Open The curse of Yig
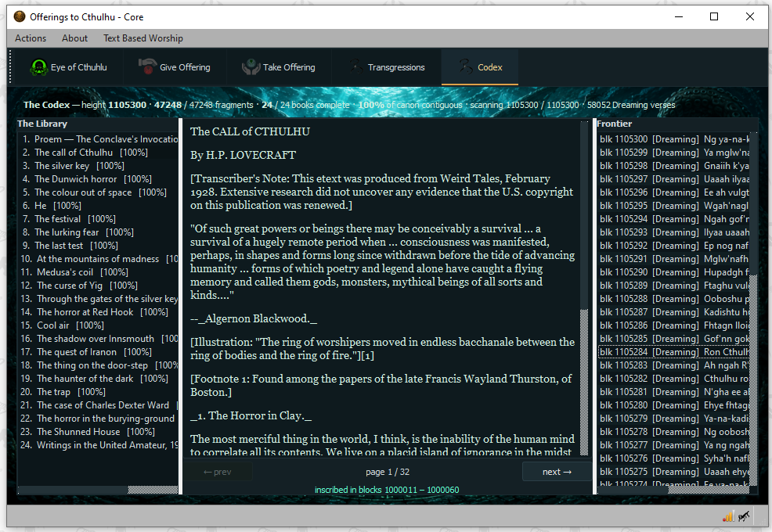Screen dimensions: 772x532 click(x=99, y=286)
